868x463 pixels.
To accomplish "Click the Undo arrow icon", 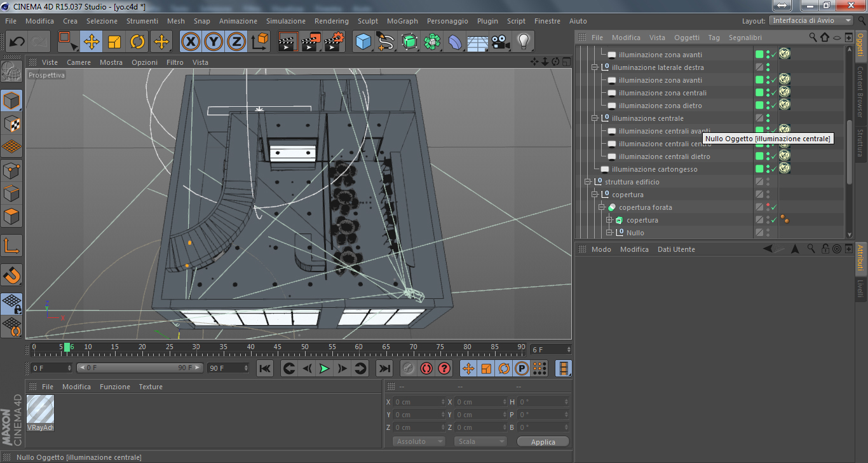I will click(17, 42).
